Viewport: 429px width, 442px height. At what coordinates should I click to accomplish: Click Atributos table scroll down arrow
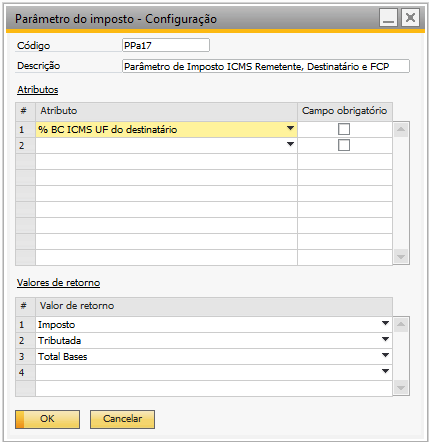(401, 257)
